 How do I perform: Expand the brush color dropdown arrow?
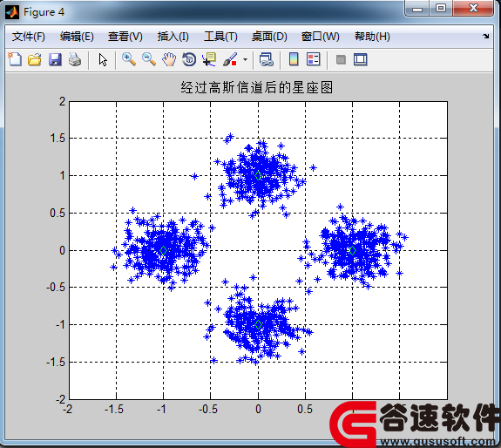pyautogui.click(x=245, y=60)
